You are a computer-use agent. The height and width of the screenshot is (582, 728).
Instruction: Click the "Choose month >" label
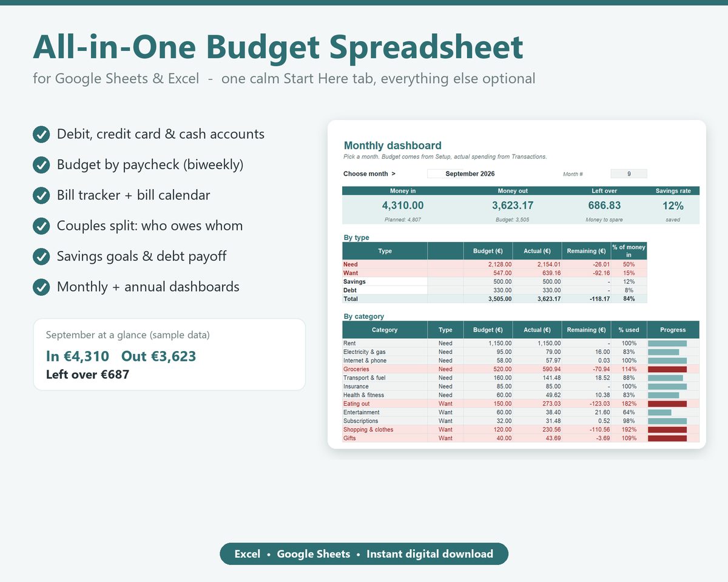(369, 174)
